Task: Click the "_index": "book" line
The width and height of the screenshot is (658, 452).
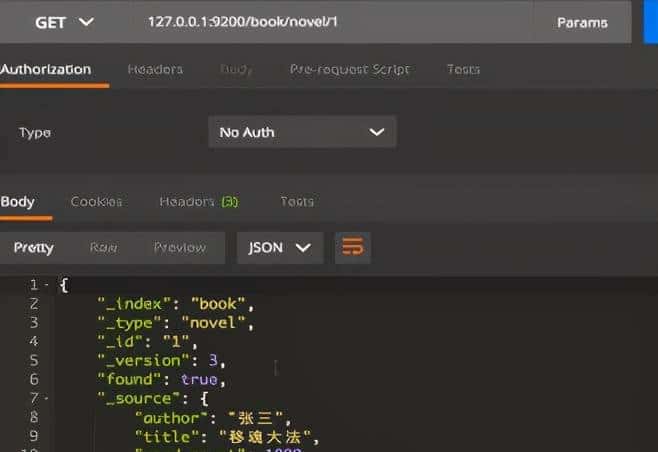Action: 175,304
